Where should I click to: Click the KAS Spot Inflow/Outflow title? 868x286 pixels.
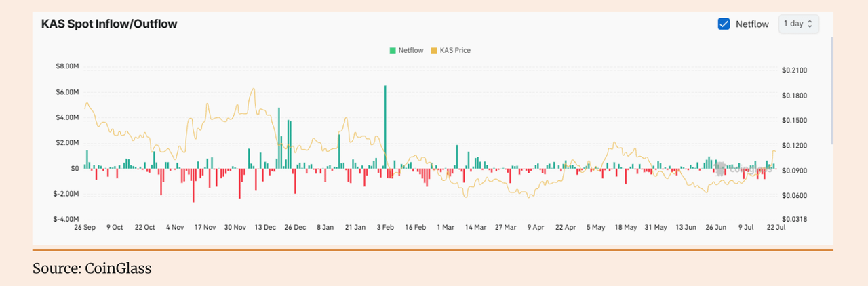coord(109,24)
